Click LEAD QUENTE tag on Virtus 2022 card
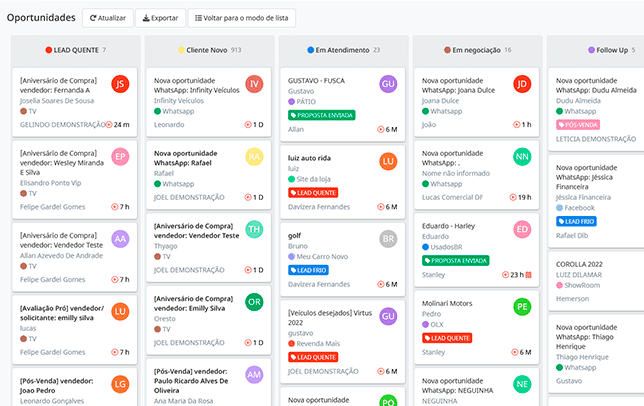Image resolution: width=644 pixels, height=406 pixels. click(313, 357)
